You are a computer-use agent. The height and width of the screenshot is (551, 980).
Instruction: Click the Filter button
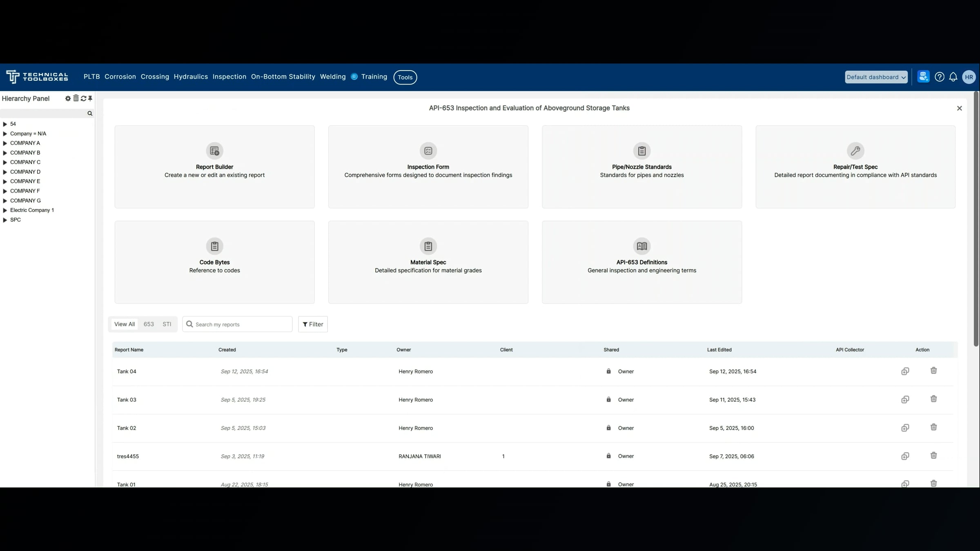point(313,324)
